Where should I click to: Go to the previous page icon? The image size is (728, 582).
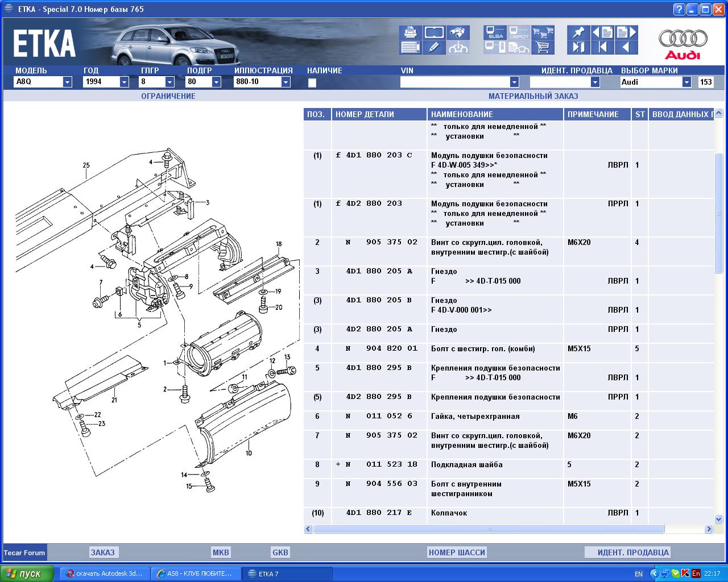click(x=603, y=32)
